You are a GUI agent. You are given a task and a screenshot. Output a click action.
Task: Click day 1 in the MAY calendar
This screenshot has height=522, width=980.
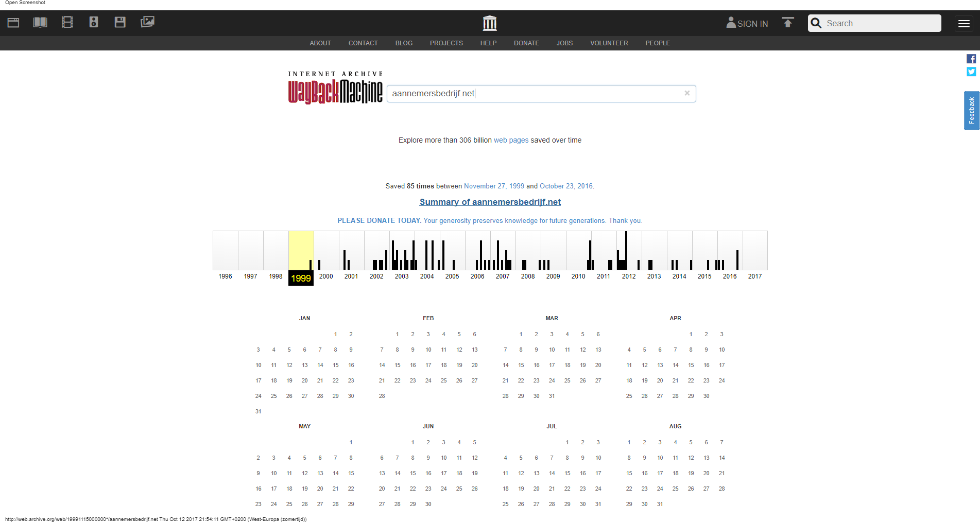(351, 442)
